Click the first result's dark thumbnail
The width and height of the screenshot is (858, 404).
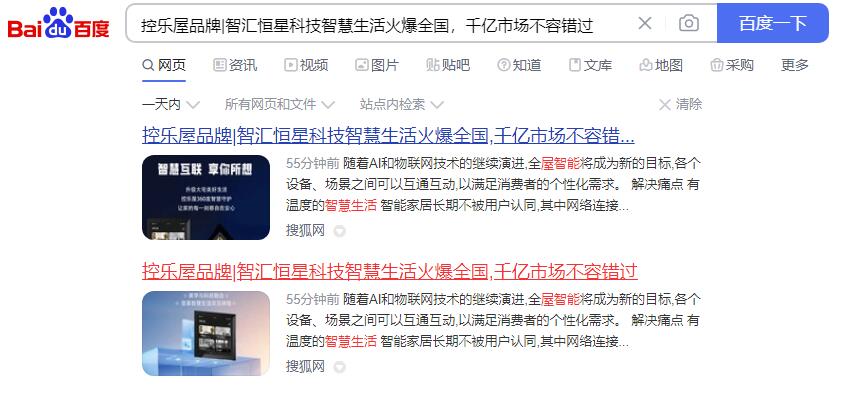206,197
